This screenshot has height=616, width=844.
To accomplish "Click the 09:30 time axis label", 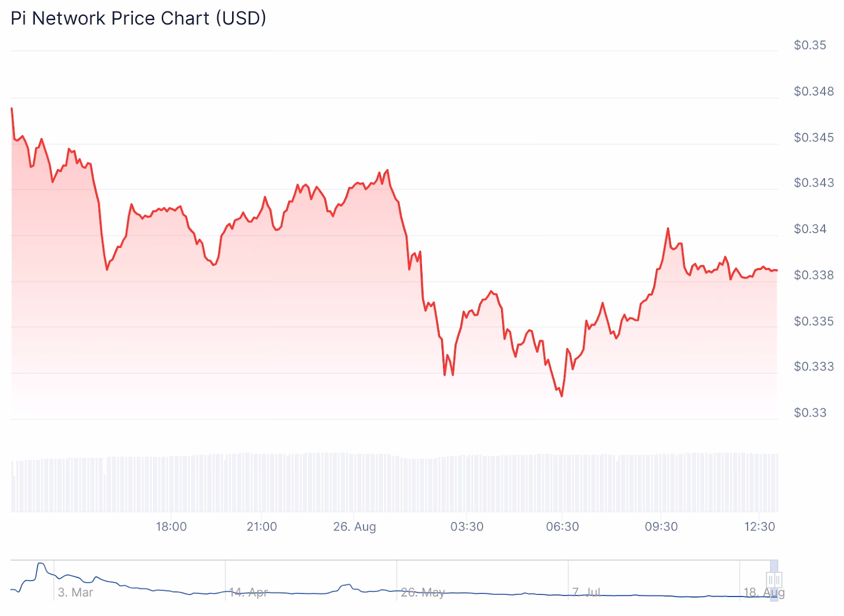I will pyautogui.click(x=661, y=526).
